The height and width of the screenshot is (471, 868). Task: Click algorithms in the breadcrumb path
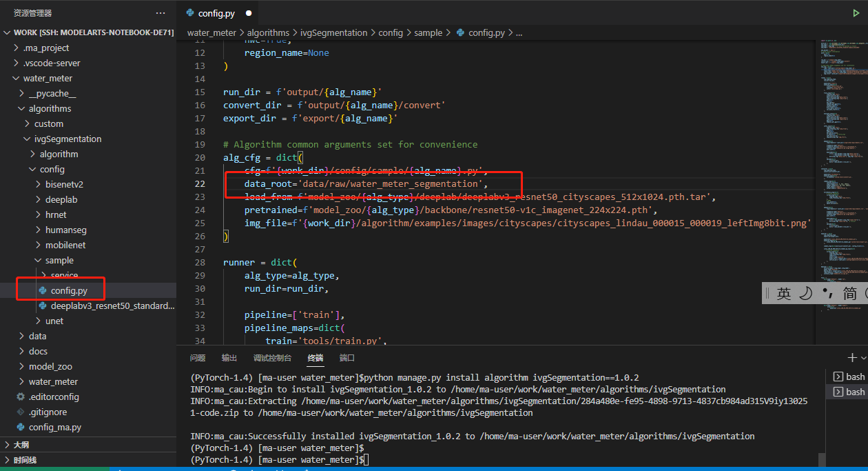(x=269, y=32)
